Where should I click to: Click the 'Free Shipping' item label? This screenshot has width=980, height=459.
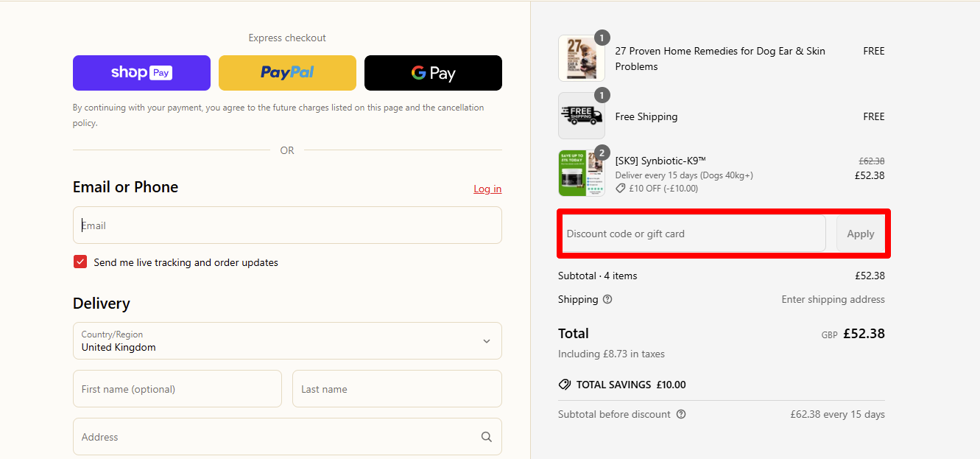(x=646, y=116)
